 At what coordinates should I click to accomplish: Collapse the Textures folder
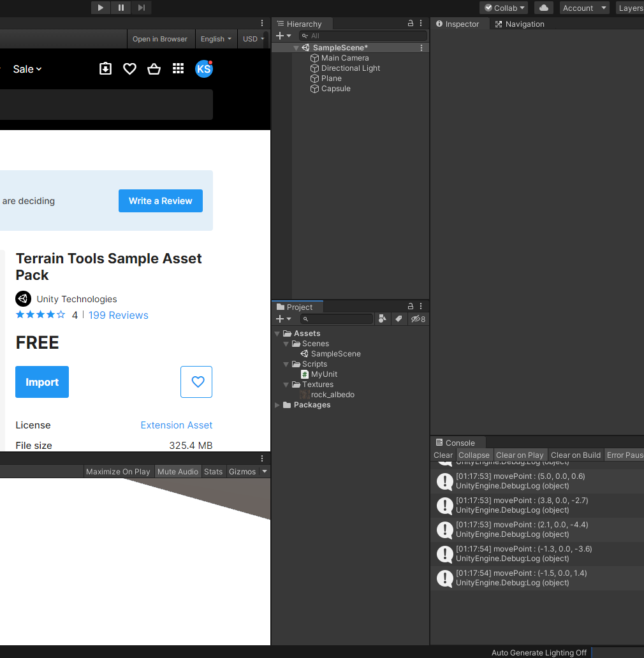[x=286, y=384]
